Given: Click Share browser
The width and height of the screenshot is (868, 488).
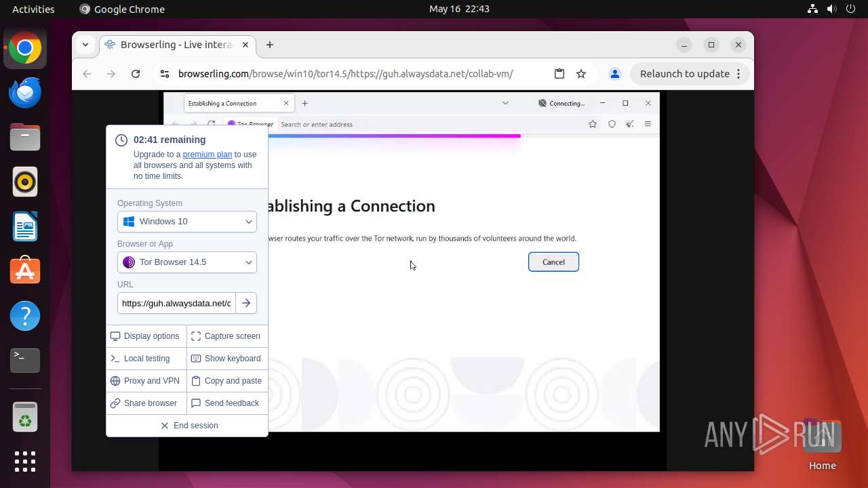Looking at the screenshot, I should click(146, 403).
